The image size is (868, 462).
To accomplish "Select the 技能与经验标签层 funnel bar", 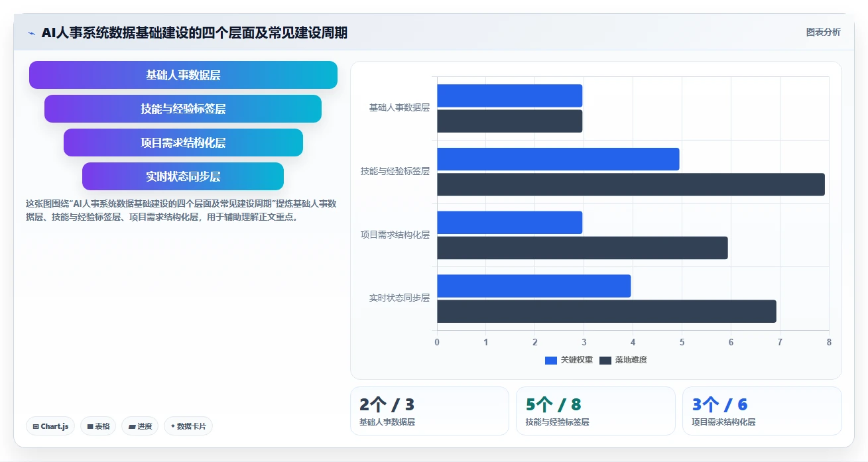I will [x=183, y=109].
